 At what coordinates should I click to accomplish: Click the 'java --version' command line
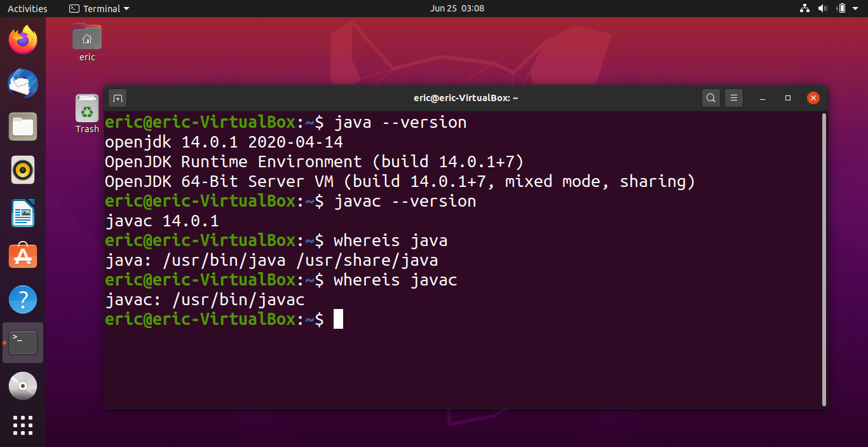[x=286, y=122]
